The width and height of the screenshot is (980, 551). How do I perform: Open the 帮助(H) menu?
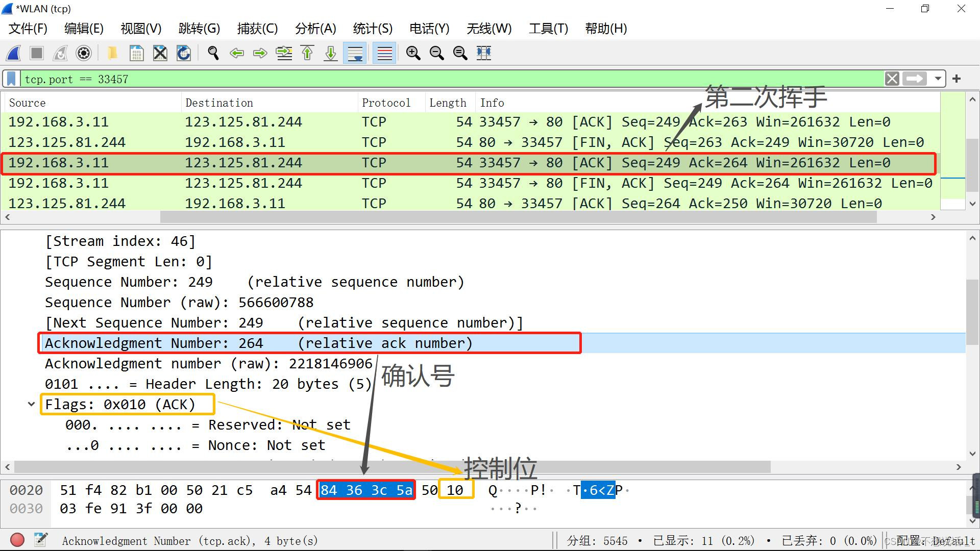click(606, 29)
